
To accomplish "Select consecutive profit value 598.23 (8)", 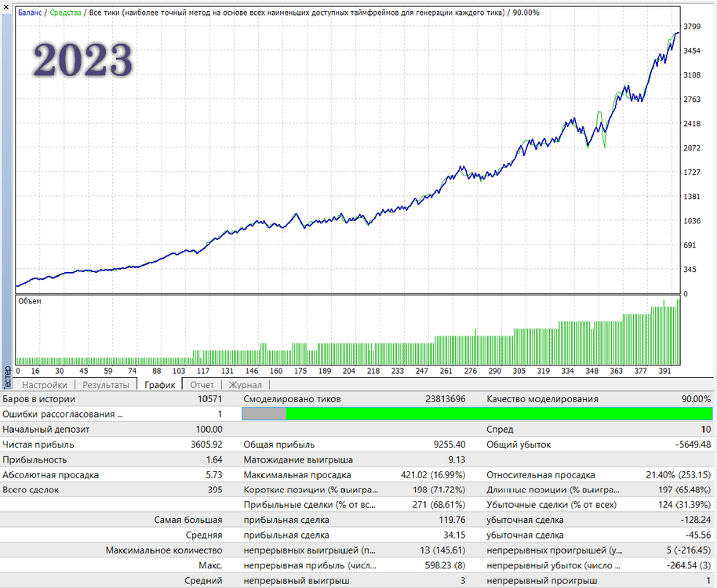I will pyautogui.click(x=445, y=565).
